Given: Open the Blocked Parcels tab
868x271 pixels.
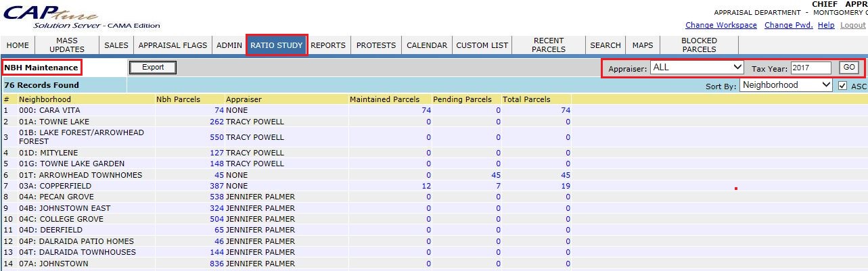Looking at the screenshot, I should [x=699, y=45].
